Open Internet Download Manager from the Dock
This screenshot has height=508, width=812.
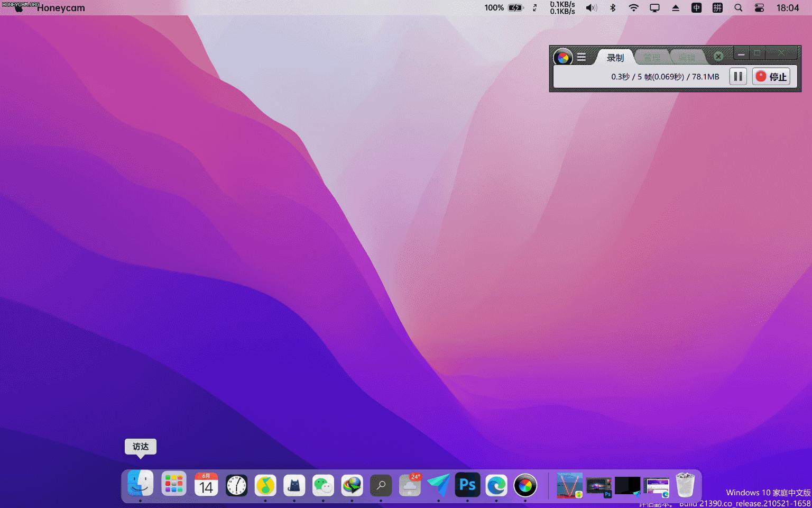pos(352,485)
